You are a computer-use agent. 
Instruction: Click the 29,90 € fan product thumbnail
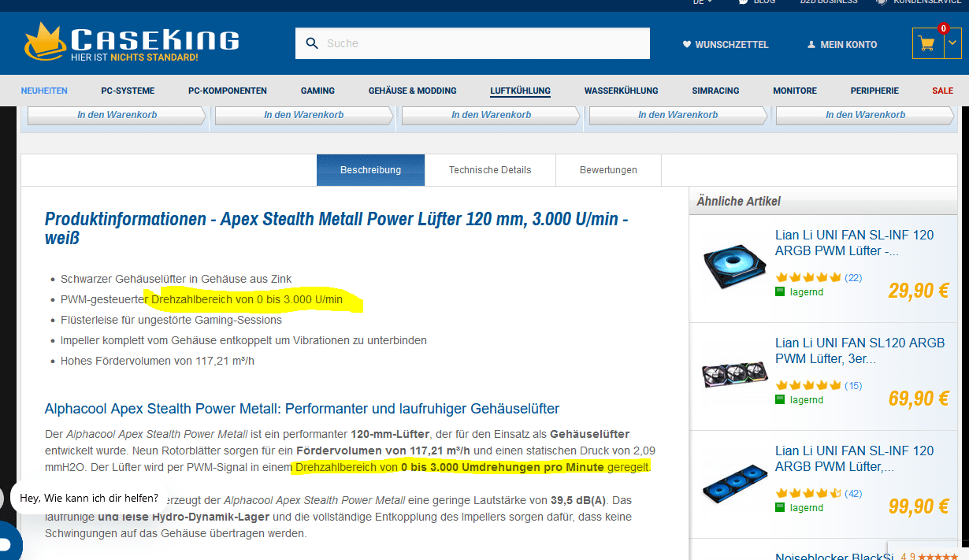tap(734, 266)
